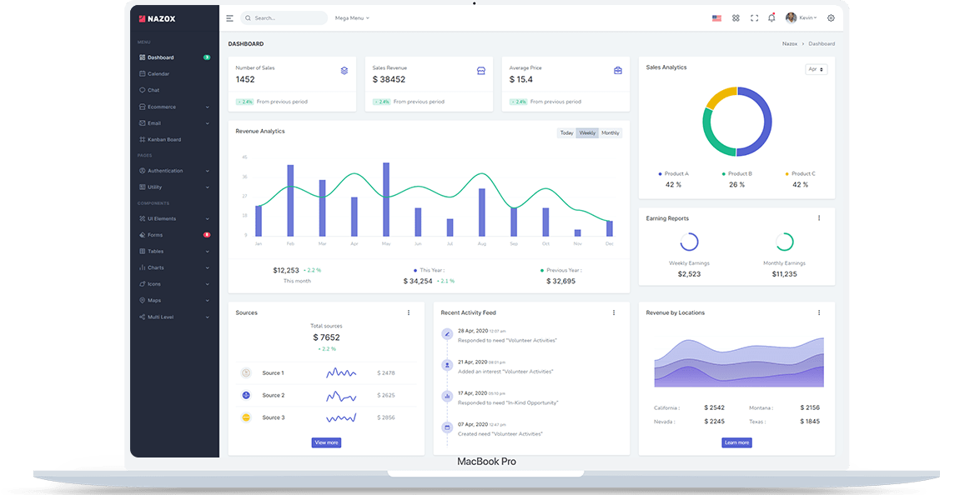Click the California "$ 2542" value
Image resolution: width=980 pixels, height=495 pixels.
pyautogui.click(x=715, y=407)
